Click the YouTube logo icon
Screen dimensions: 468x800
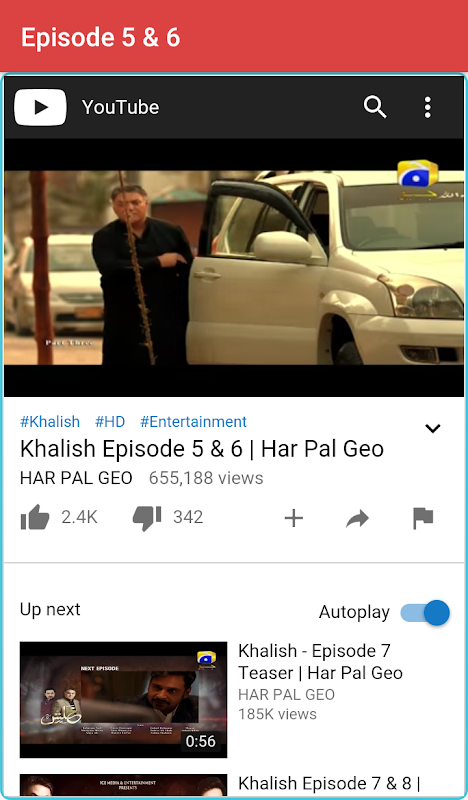[40, 107]
